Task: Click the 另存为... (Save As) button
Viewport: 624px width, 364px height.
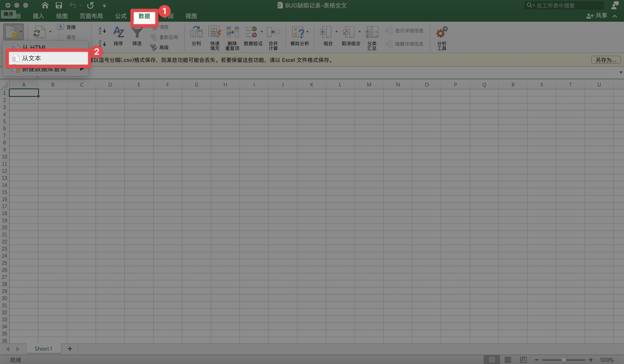Action: pyautogui.click(x=605, y=60)
